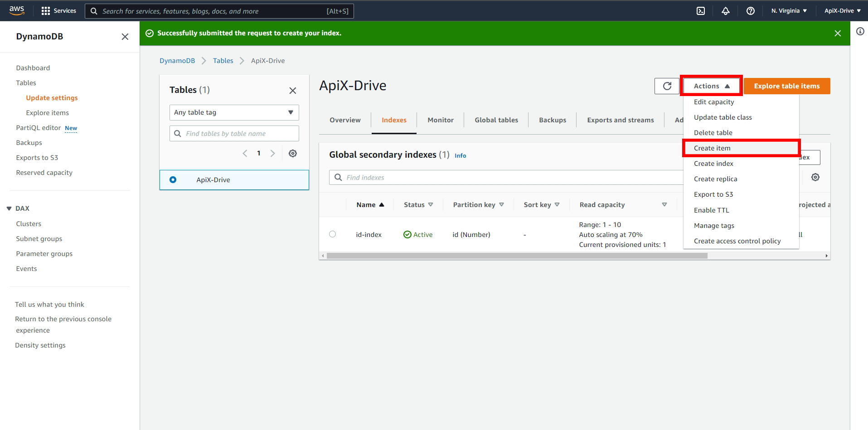Viewport: 868px width, 430px height.
Task: Open DAX Clusters in sidebar
Action: point(29,224)
